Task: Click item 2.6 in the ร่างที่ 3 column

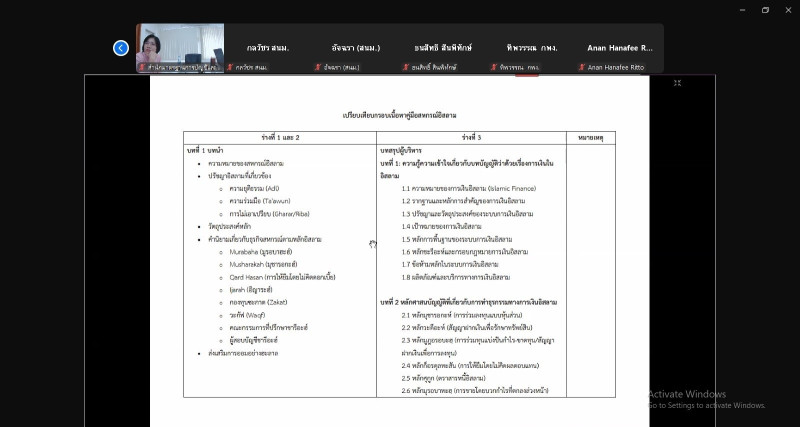Action: (x=475, y=391)
